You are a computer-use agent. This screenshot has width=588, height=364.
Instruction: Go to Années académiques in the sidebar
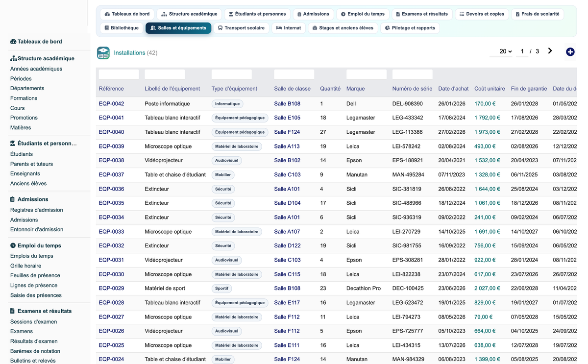click(x=36, y=69)
